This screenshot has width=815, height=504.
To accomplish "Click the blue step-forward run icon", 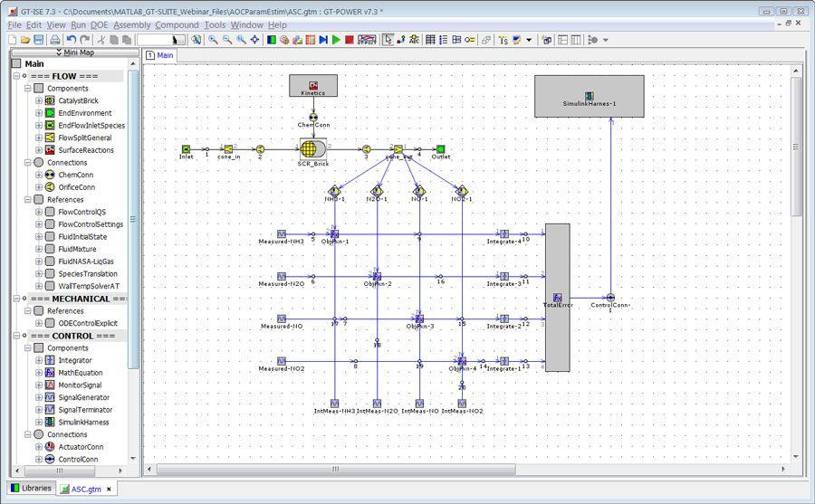I will coord(323,40).
